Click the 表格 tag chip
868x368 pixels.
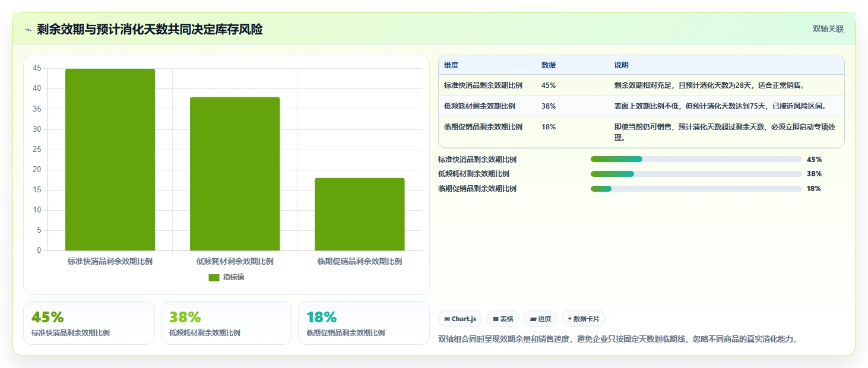(503, 319)
